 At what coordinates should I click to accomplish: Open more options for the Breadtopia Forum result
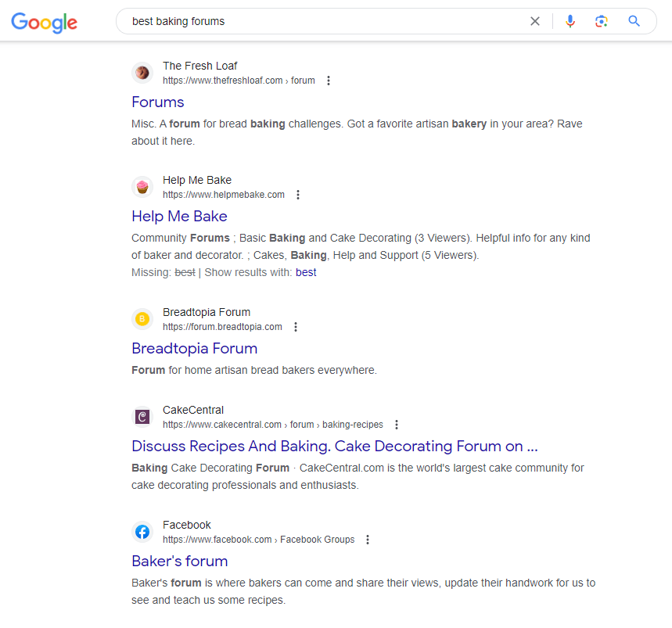point(295,327)
